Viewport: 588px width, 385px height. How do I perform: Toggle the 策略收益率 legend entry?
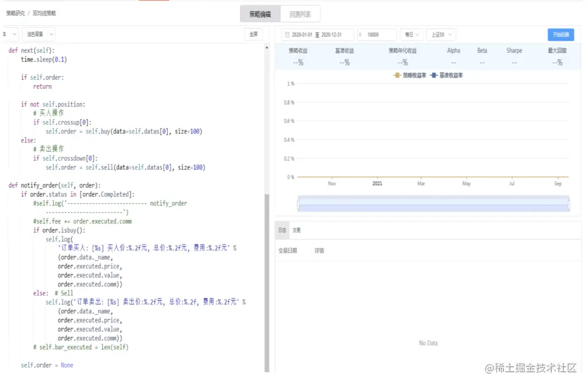pos(409,75)
